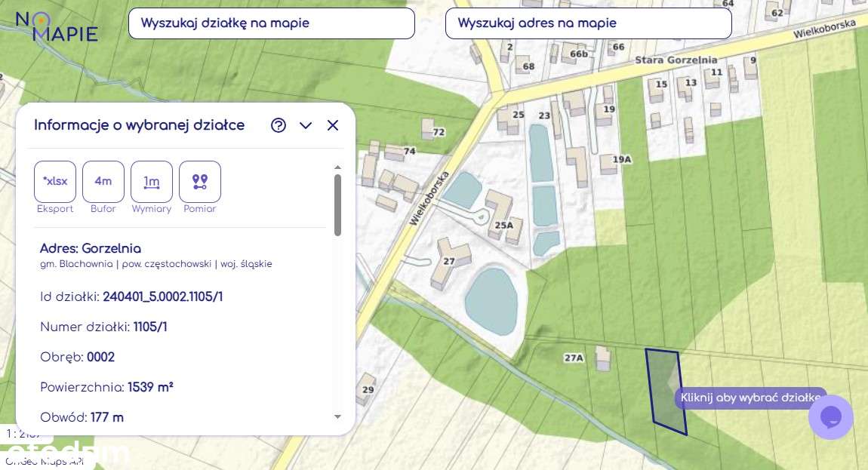Click the large pond near building 27
868x470 pixels.
[x=491, y=302]
